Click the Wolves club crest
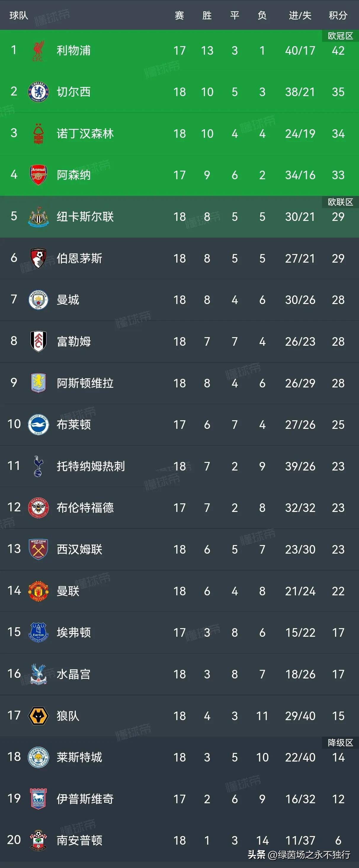The height and width of the screenshot is (868, 359). pos(38,716)
